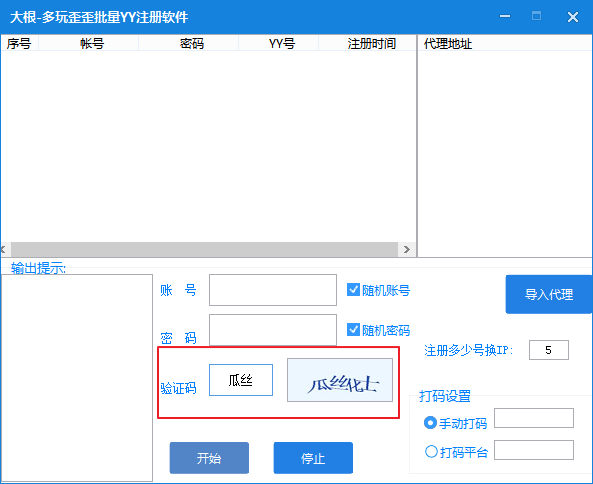Click the 注册时间 column header
The width and height of the screenshot is (593, 484).
pos(367,43)
